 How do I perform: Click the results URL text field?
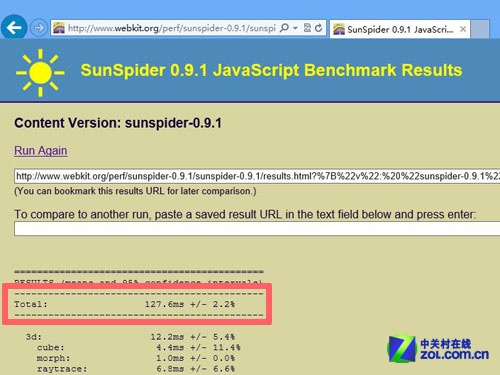point(257,176)
